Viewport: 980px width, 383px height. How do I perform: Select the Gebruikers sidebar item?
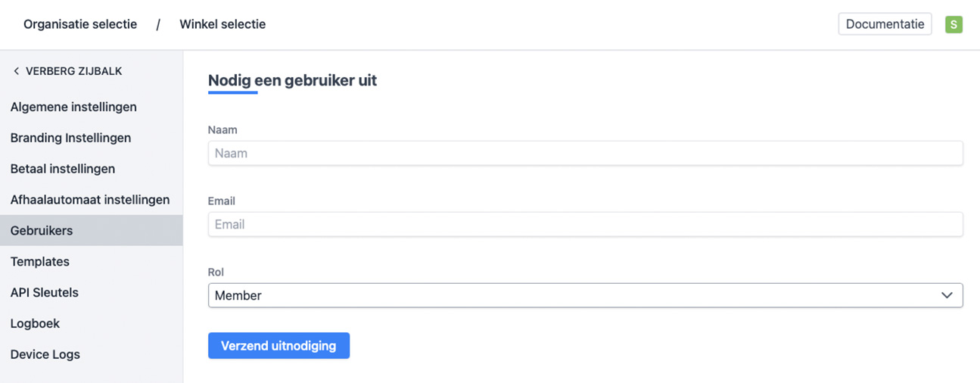42,231
